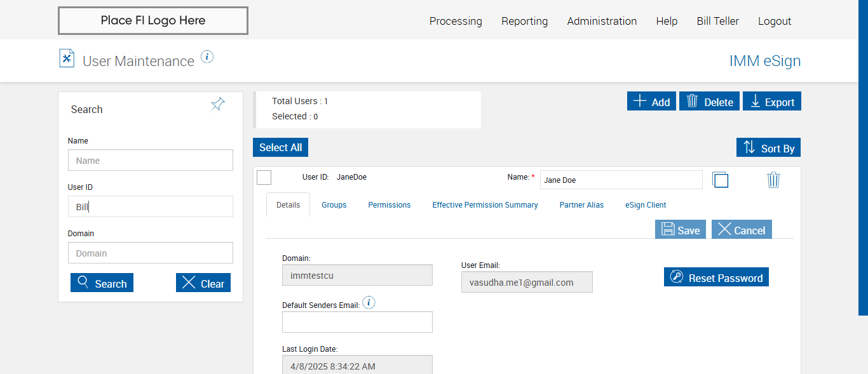The width and height of the screenshot is (868, 374).
Task: Click the Logout link
Action: pyautogui.click(x=775, y=21)
